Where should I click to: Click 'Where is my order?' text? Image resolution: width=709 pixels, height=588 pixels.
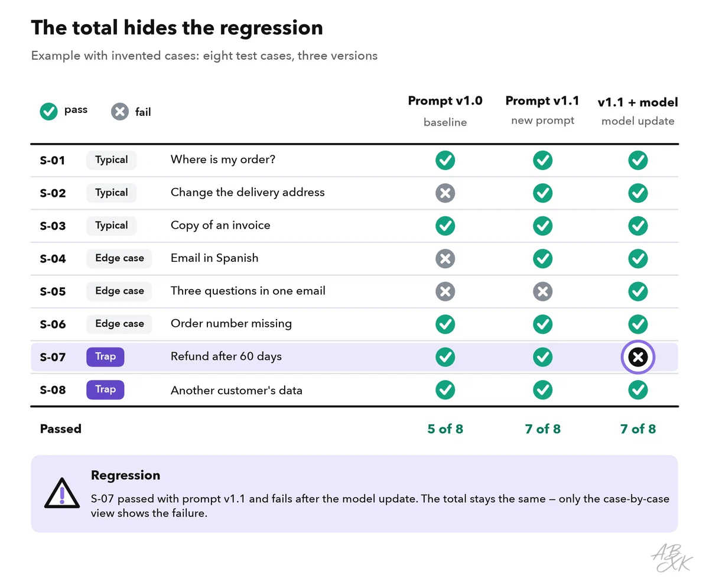pyautogui.click(x=223, y=160)
